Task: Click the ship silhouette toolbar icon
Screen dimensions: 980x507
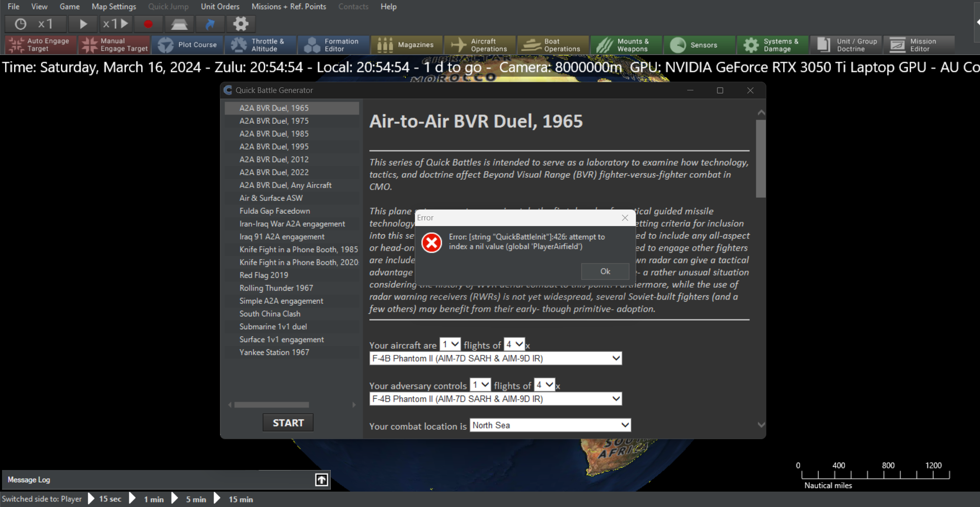Action: pos(179,24)
